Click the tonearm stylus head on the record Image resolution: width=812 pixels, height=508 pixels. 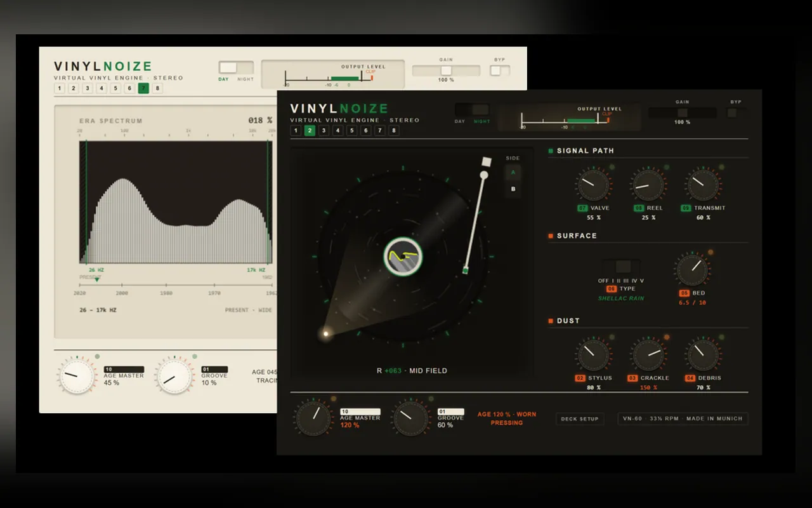(465, 271)
